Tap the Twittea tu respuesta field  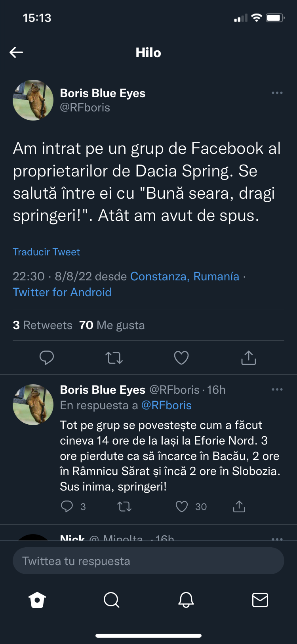point(148,561)
